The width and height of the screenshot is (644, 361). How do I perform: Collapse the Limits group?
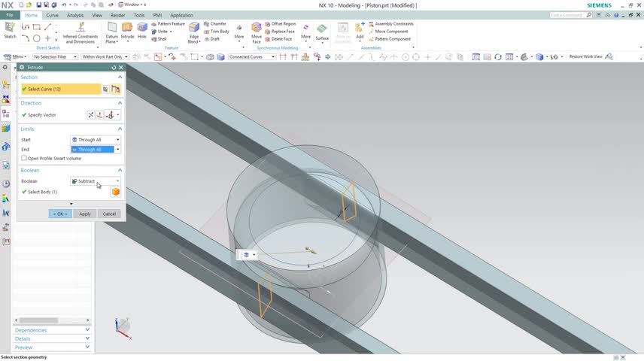click(x=120, y=129)
